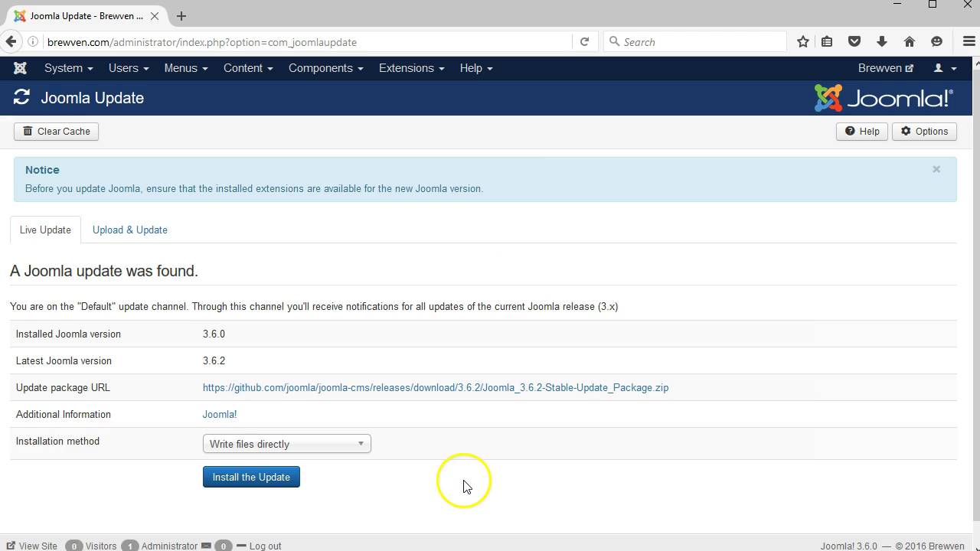Open the Options settings button

click(x=924, y=132)
